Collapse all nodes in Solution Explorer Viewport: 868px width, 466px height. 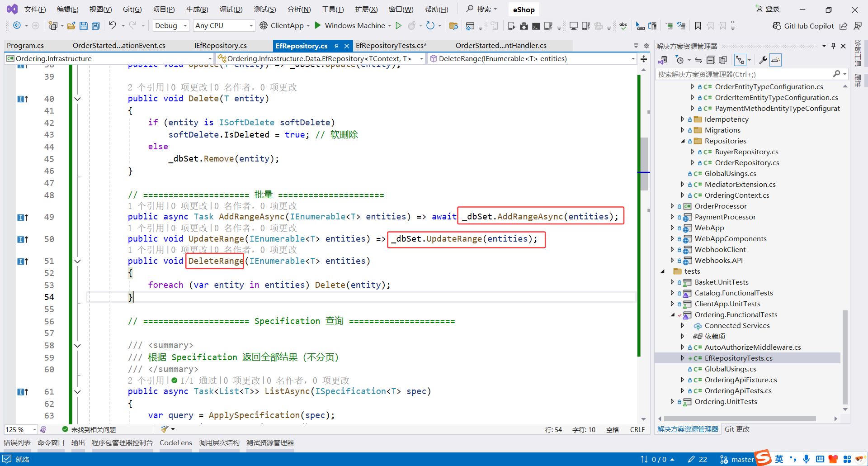click(x=711, y=60)
